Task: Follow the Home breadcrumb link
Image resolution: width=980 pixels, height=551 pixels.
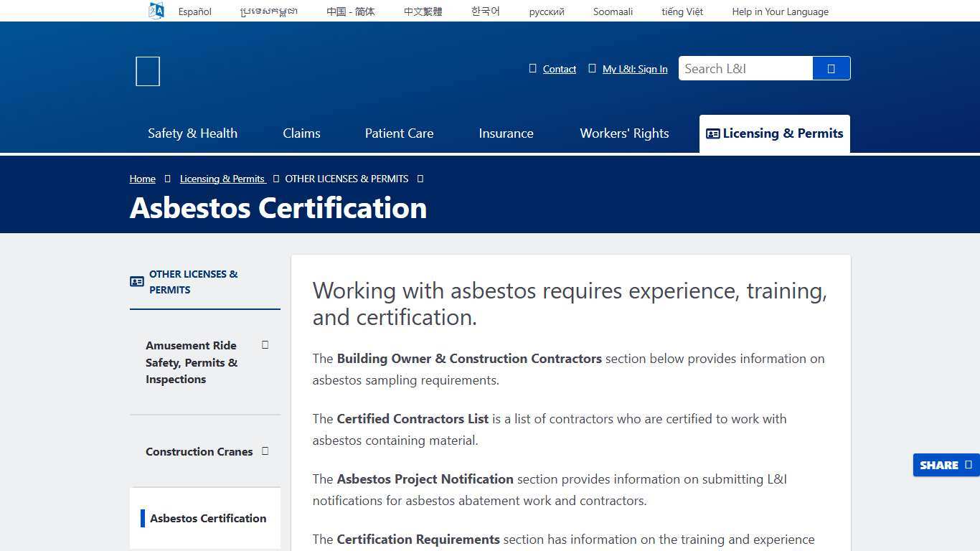Action: click(x=142, y=179)
